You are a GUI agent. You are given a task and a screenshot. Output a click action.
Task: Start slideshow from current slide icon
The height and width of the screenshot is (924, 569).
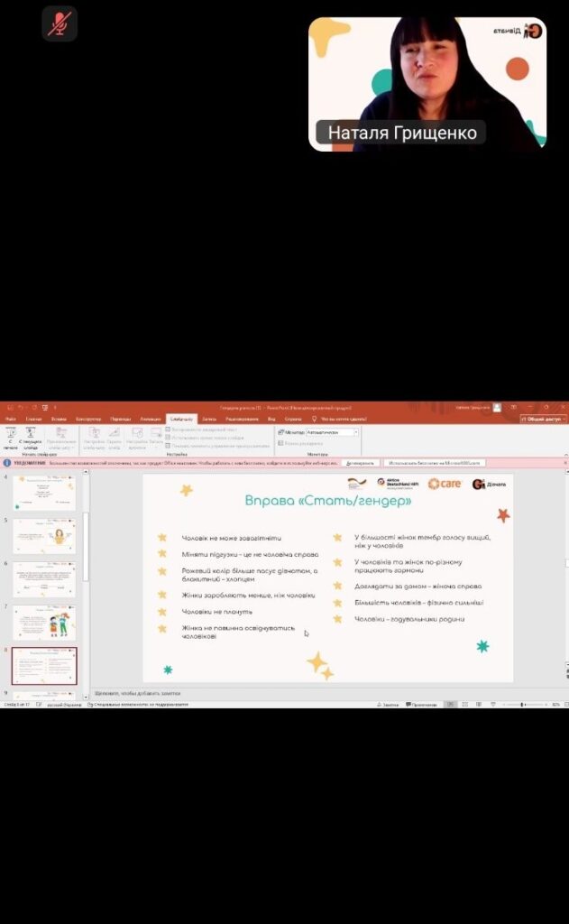pos(31,435)
